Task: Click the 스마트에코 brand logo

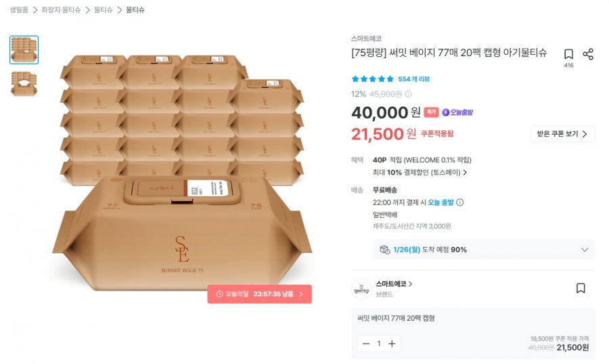Action: [361, 289]
